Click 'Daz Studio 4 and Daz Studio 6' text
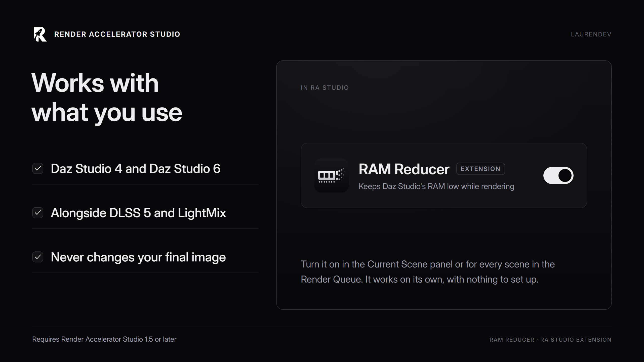The height and width of the screenshot is (362, 644). pos(136,168)
